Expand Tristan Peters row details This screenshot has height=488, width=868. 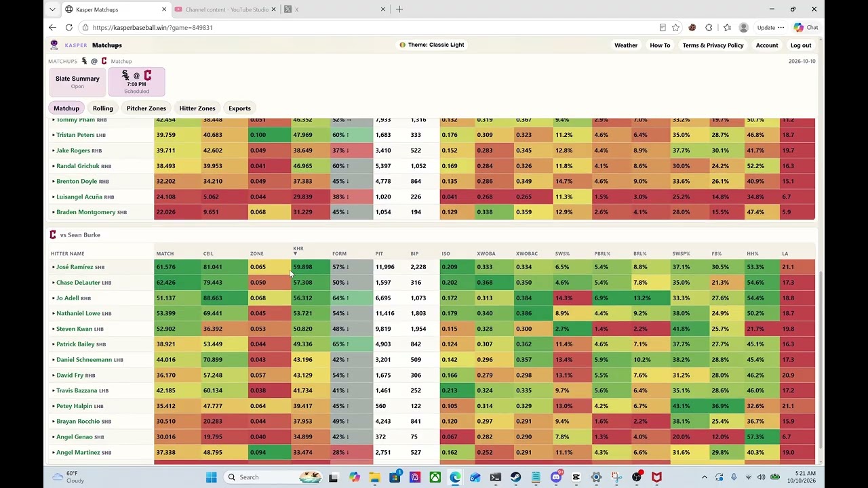point(54,135)
